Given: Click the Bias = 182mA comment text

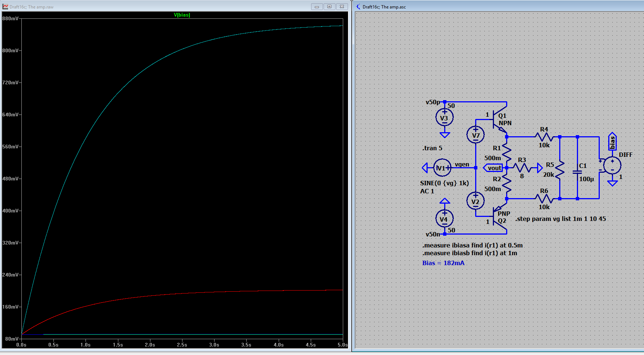Looking at the screenshot, I should pyautogui.click(x=443, y=263).
